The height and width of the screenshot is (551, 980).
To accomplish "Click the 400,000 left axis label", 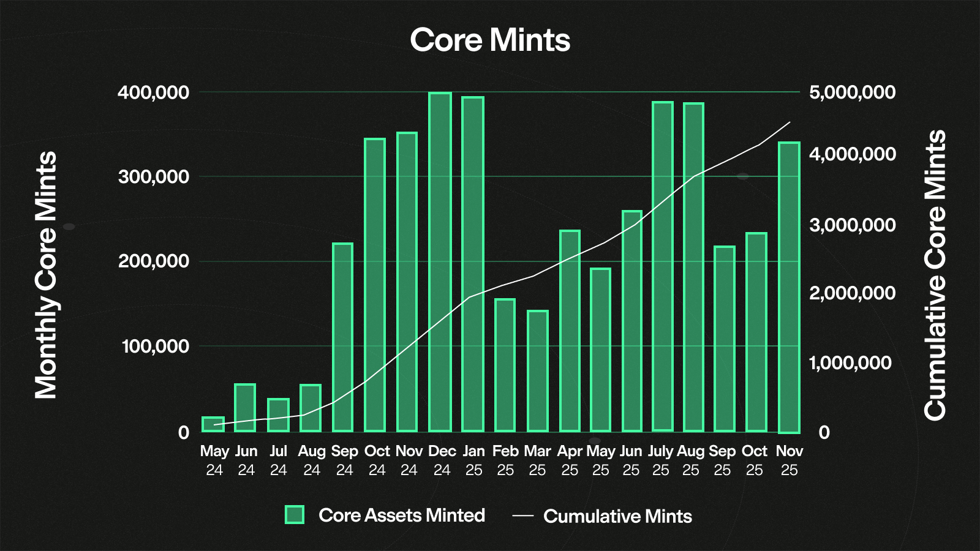I will 154,92.
